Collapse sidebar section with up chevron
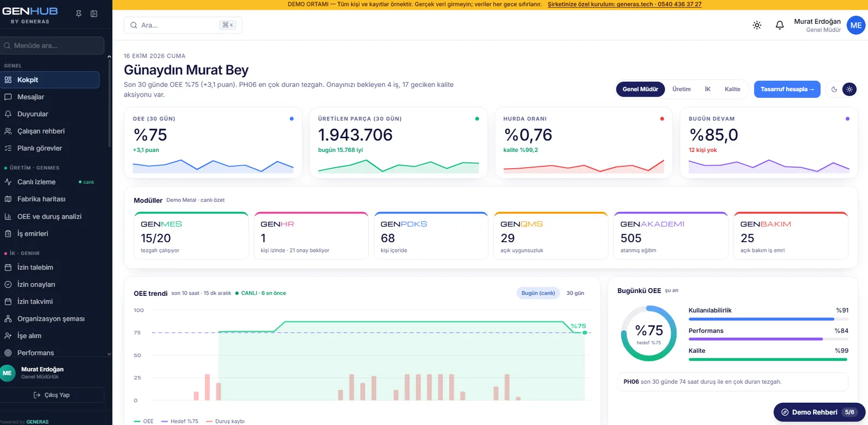Screen dimensions: 868x425 [x=109, y=56]
